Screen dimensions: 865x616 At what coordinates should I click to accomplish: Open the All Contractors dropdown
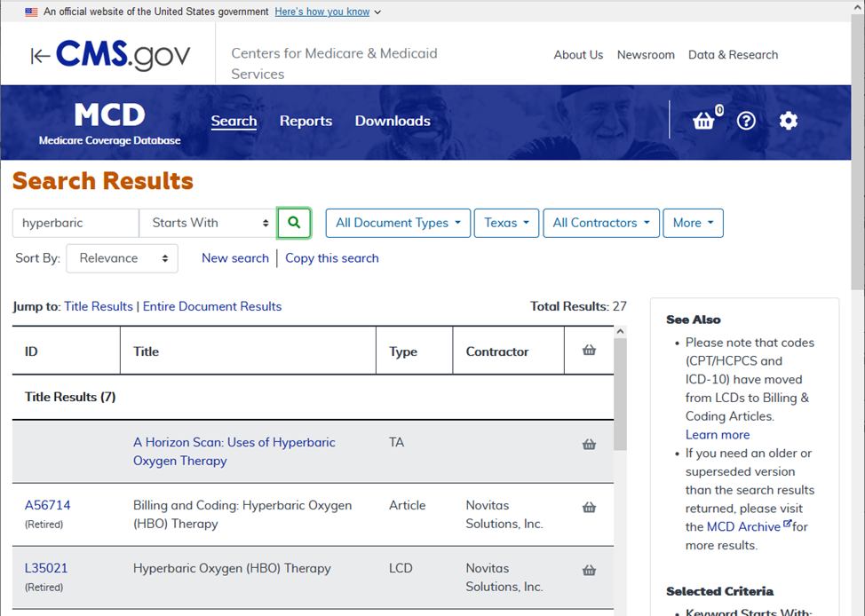(601, 223)
